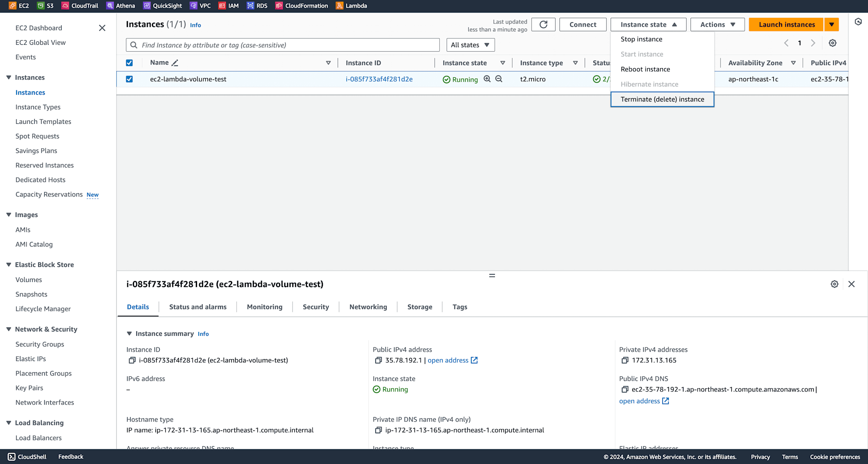Go to next page of instances
Viewport: 868px width, 464px height.
(813, 43)
